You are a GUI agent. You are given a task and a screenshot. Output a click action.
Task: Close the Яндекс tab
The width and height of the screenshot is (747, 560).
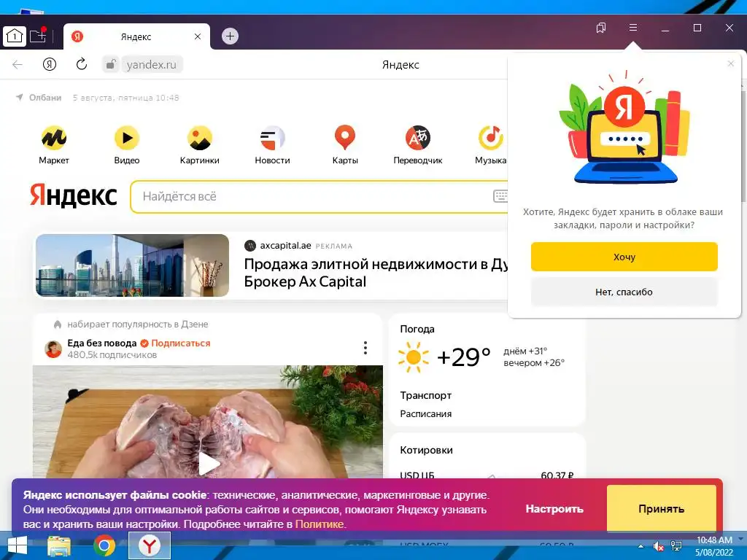point(198,36)
